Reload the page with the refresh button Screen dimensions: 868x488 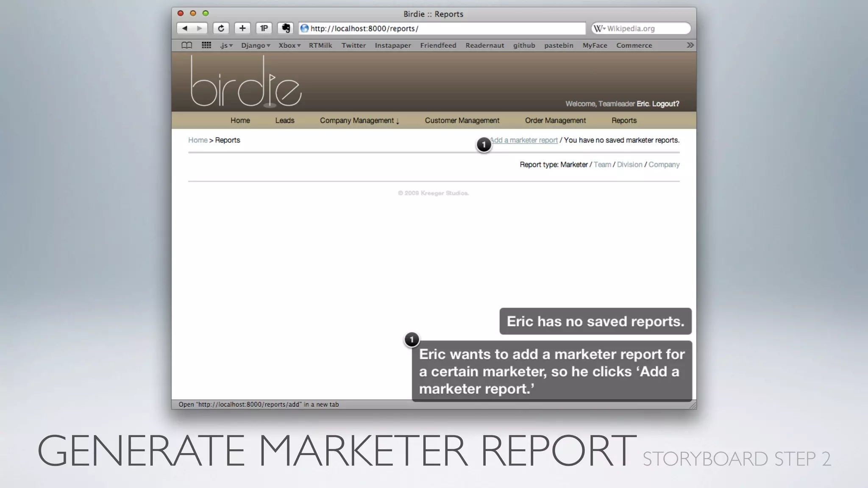[221, 28]
